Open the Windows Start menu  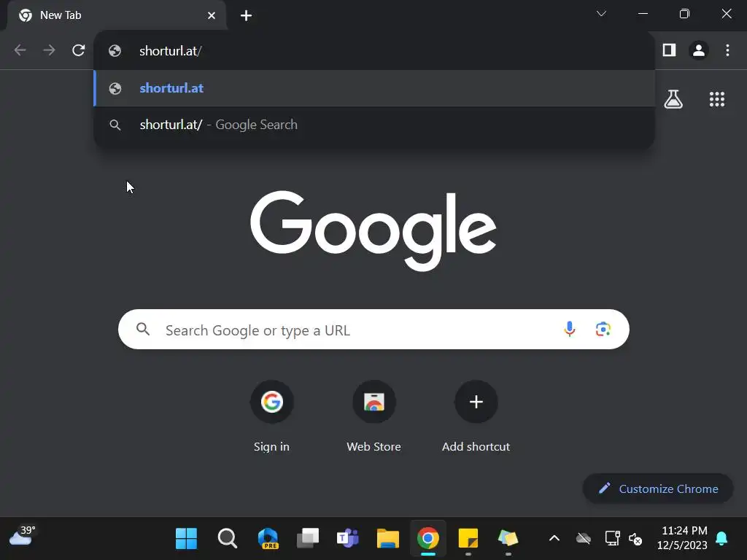pos(186,539)
